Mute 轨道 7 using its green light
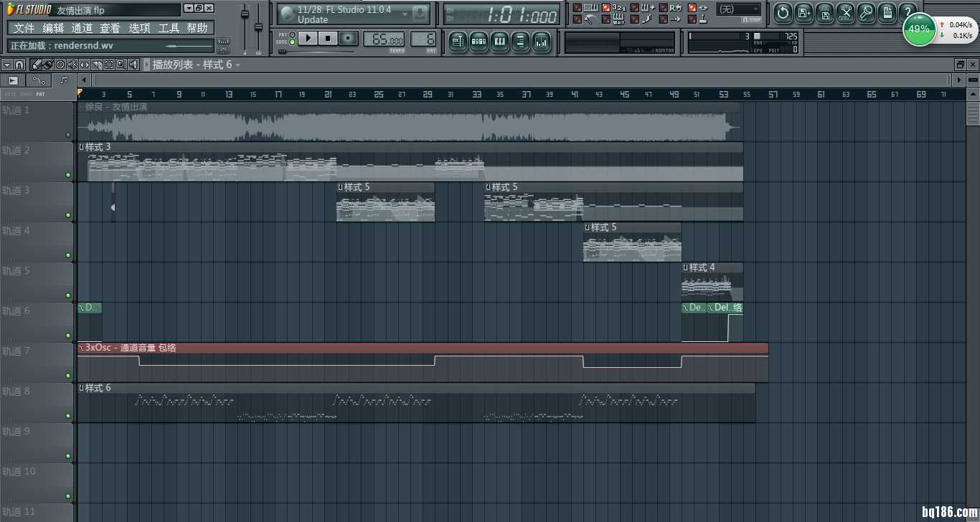 tap(68, 375)
